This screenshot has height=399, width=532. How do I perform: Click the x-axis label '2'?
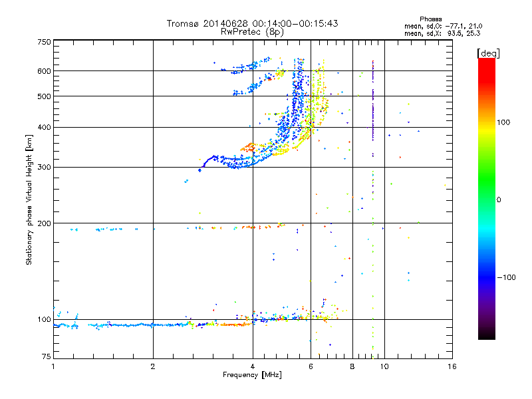coord(153,366)
